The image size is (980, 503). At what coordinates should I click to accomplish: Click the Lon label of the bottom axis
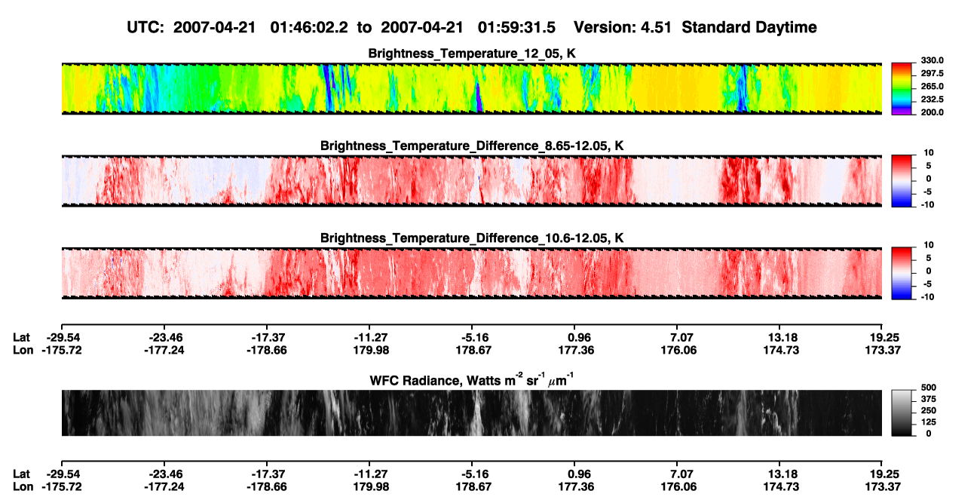pyautogui.click(x=23, y=487)
